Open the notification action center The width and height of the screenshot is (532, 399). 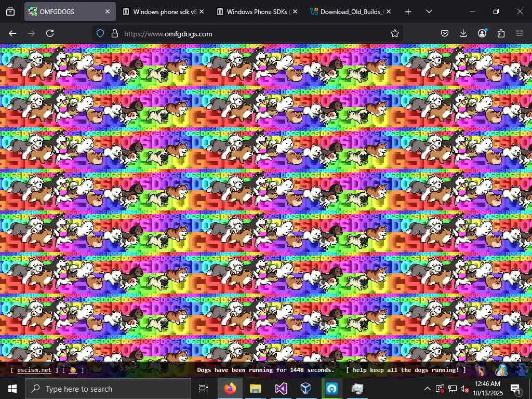[516, 389]
